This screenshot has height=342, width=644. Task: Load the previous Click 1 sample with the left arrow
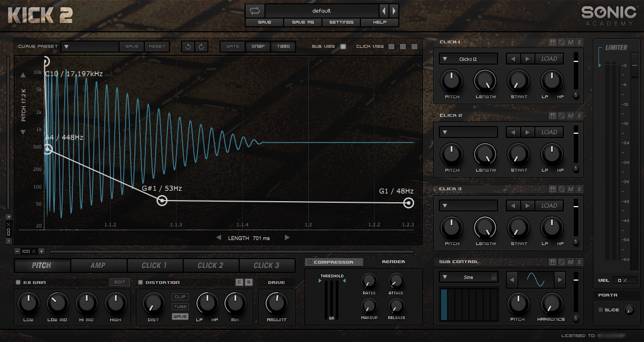(513, 59)
